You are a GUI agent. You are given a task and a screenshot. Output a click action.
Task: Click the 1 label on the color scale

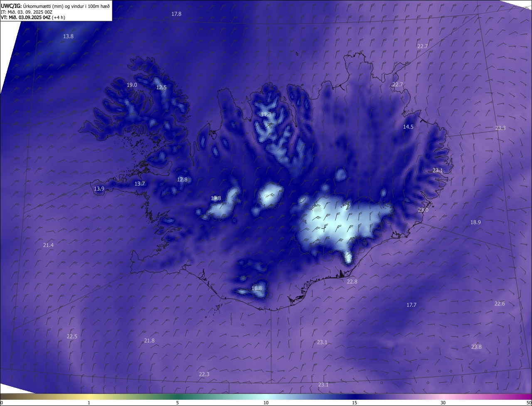(89, 403)
